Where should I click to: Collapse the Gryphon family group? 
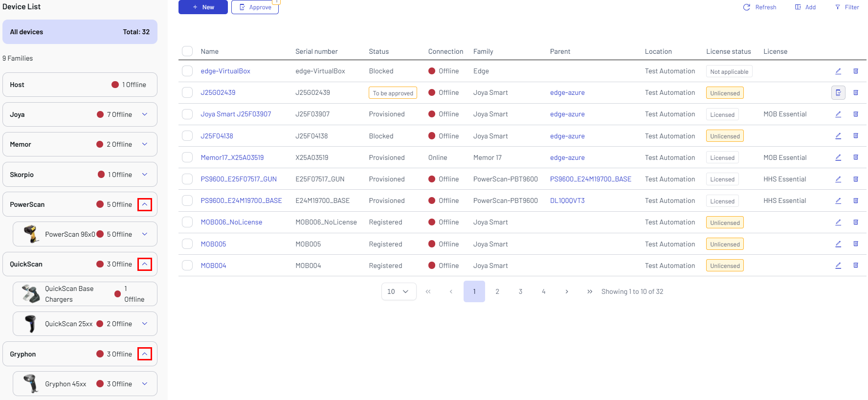point(145,354)
